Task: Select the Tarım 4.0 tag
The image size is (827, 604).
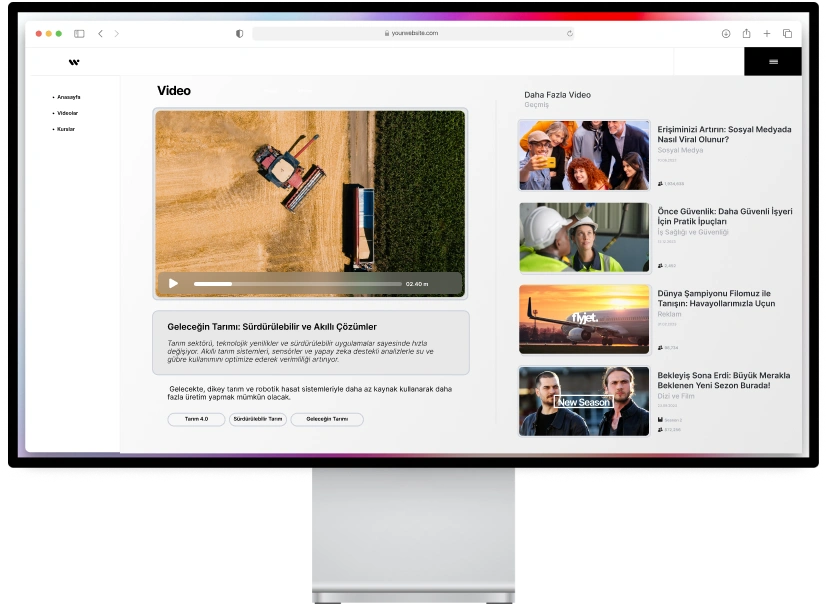Action: (x=196, y=419)
